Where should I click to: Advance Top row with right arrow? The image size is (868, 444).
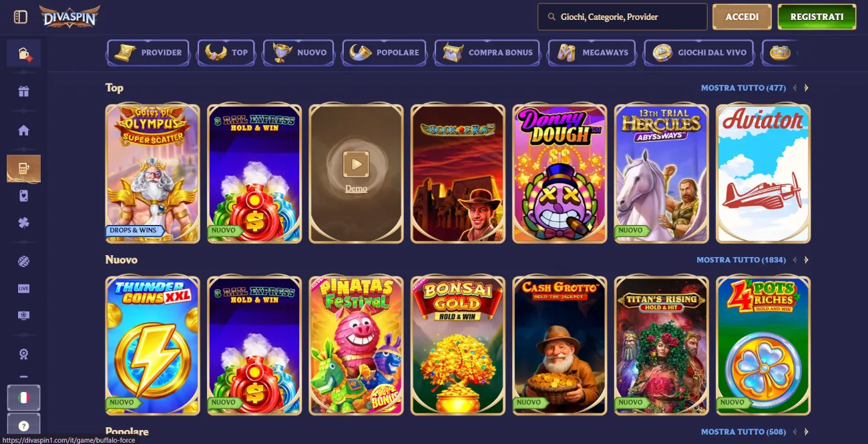point(806,88)
